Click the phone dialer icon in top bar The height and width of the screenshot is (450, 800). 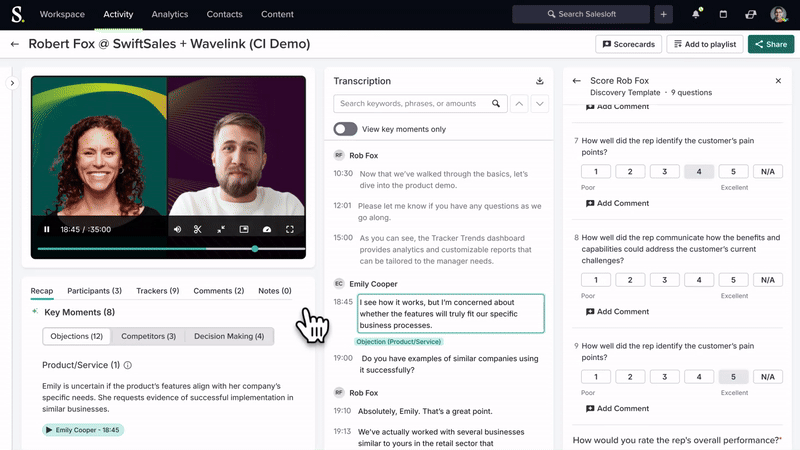click(751, 14)
